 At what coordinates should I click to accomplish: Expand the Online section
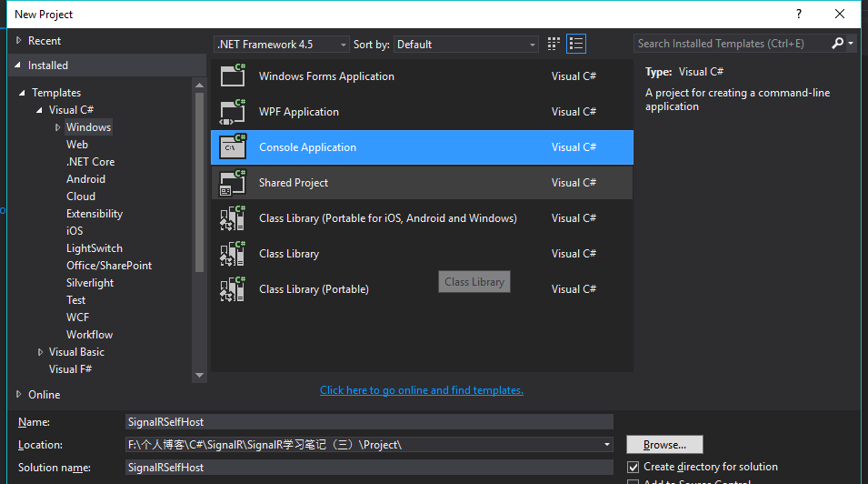(19, 394)
